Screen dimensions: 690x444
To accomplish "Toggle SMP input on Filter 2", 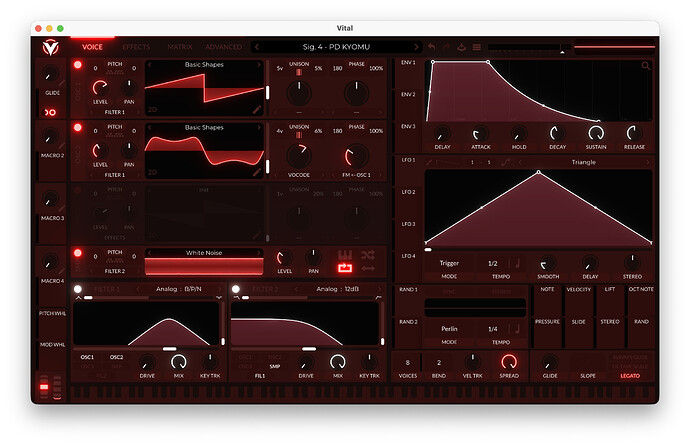I will [275, 366].
